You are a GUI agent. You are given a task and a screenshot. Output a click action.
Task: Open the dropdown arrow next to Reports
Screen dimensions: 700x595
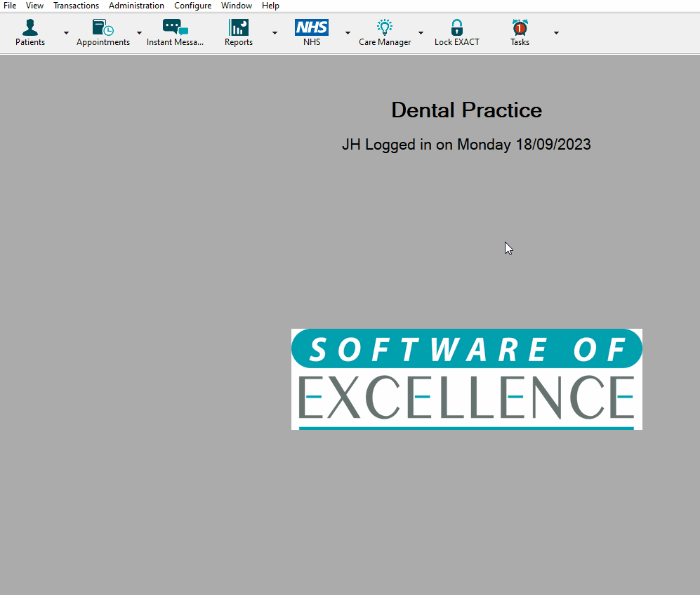pos(275,33)
